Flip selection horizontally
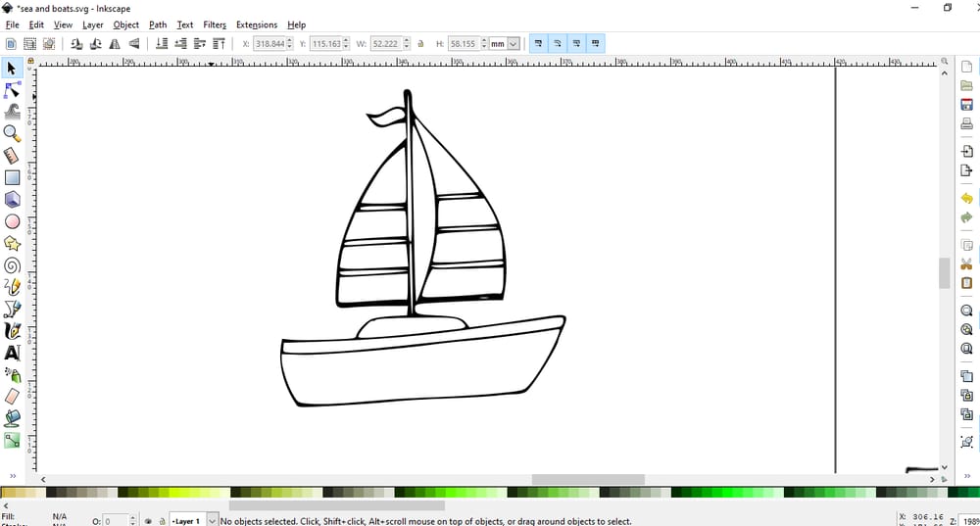Viewport: 980px width, 526px height. [x=115, y=44]
